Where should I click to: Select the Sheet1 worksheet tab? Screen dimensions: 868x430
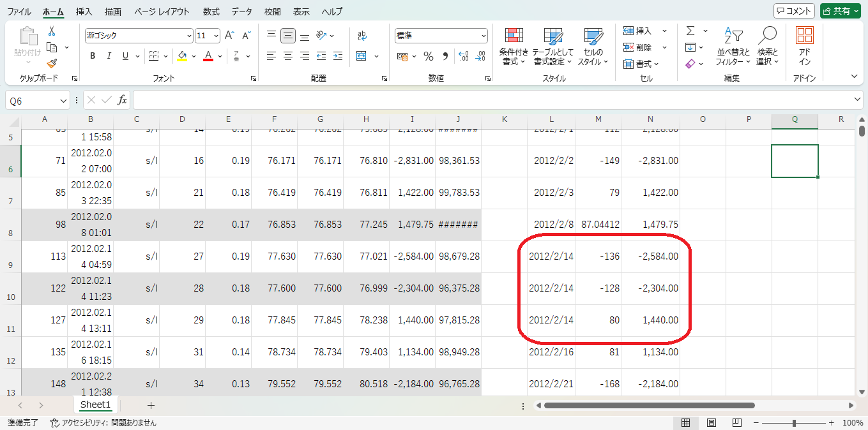coord(95,405)
